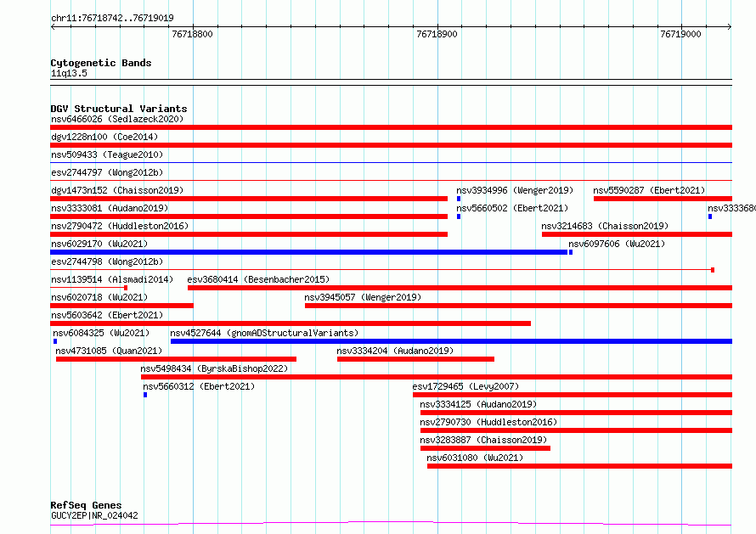This screenshot has width=756, height=534.
Task: Click the small blue marker under nsv5660312
Action: [x=145, y=395]
